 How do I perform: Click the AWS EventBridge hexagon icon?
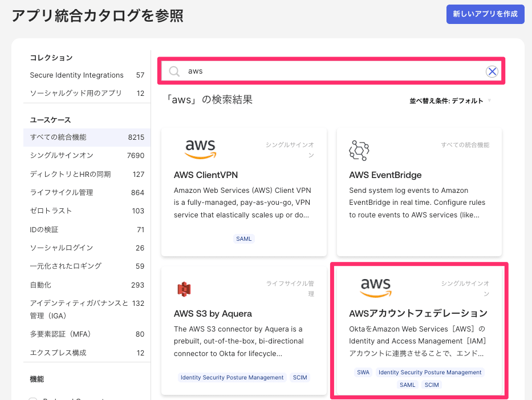coord(359,150)
